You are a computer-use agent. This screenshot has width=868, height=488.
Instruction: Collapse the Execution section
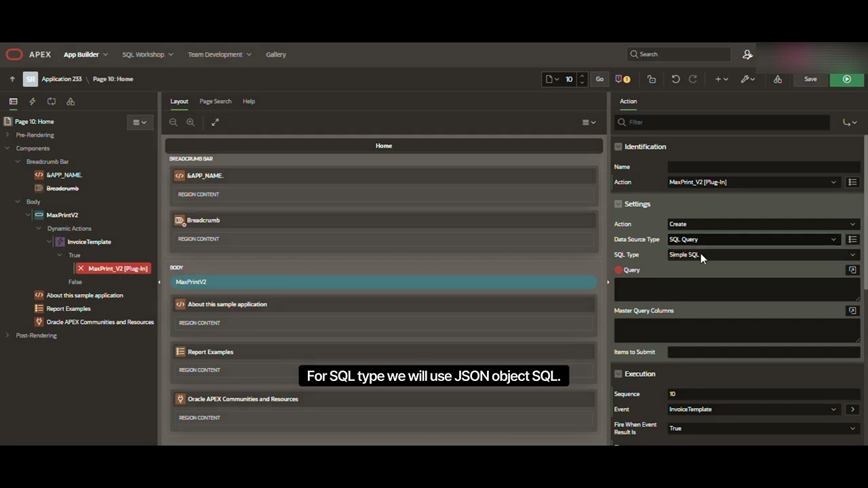618,374
